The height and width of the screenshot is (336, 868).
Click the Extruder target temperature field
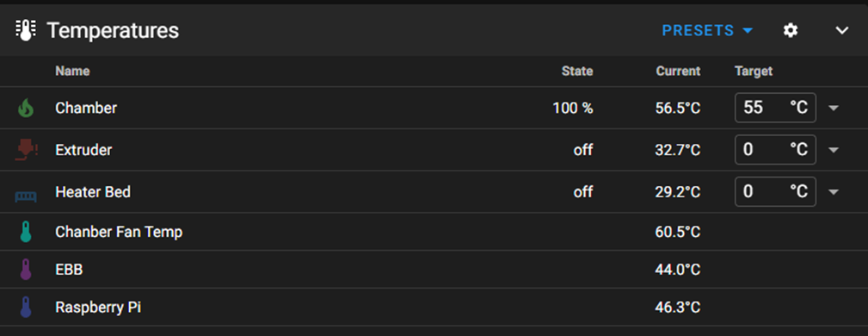pyautogui.click(x=775, y=150)
